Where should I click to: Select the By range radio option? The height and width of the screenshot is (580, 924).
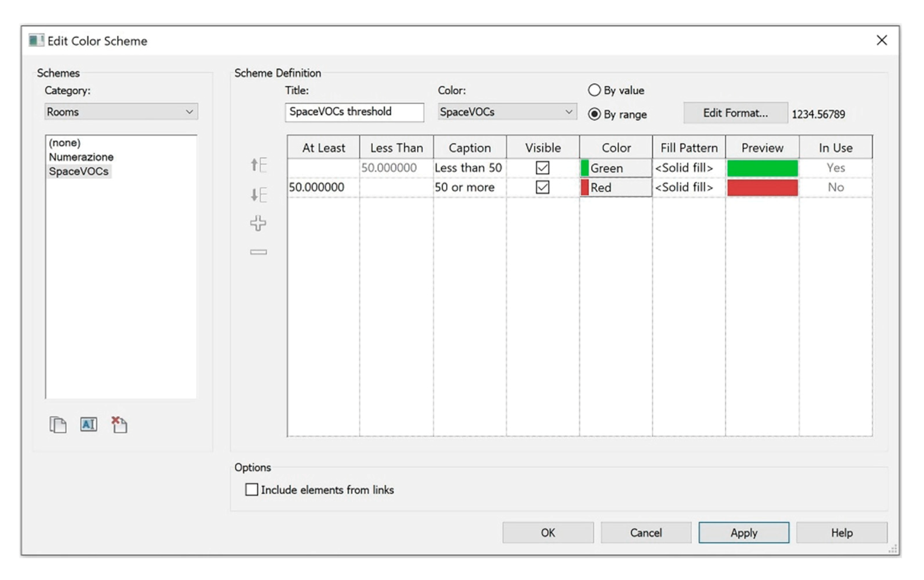tap(594, 114)
